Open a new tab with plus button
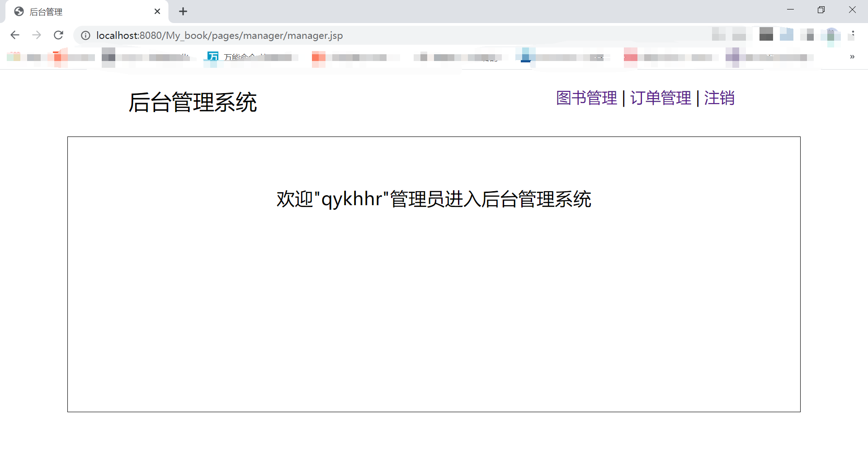Screen dimensions: 868x461 [x=183, y=12]
